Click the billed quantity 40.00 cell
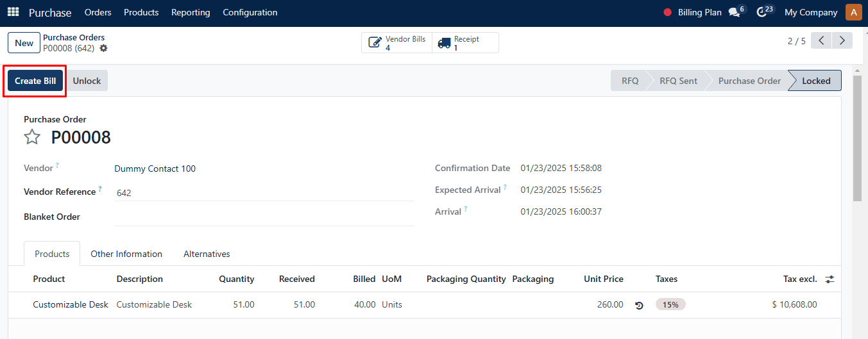This screenshot has width=868, height=339. pyautogui.click(x=364, y=304)
